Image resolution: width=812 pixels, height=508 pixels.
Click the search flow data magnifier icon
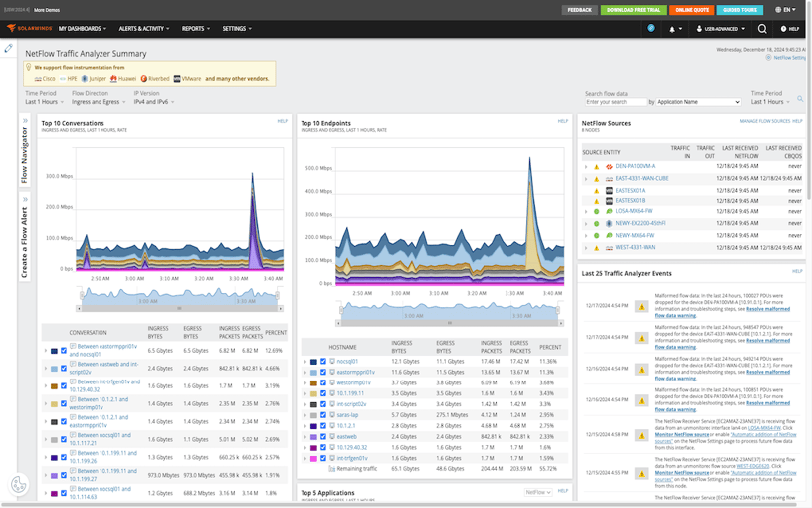click(x=800, y=100)
